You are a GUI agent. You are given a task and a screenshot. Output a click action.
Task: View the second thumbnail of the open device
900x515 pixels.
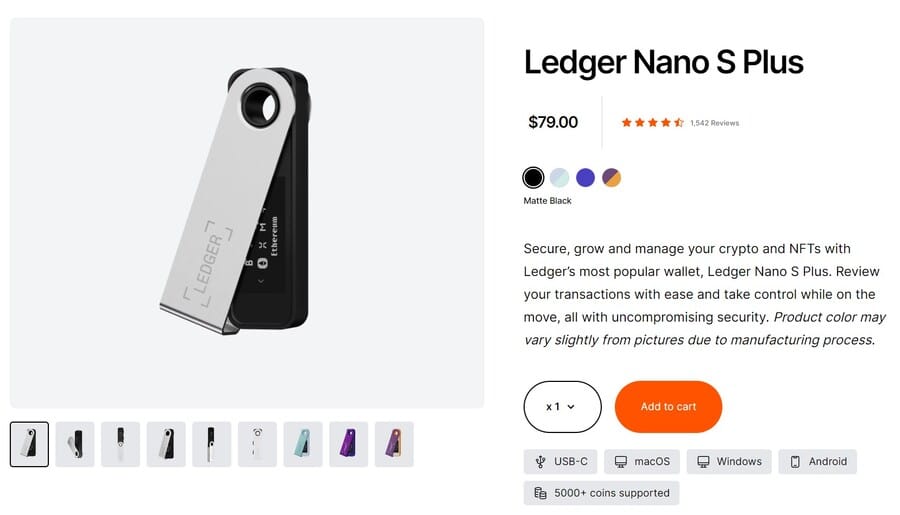tap(75, 444)
